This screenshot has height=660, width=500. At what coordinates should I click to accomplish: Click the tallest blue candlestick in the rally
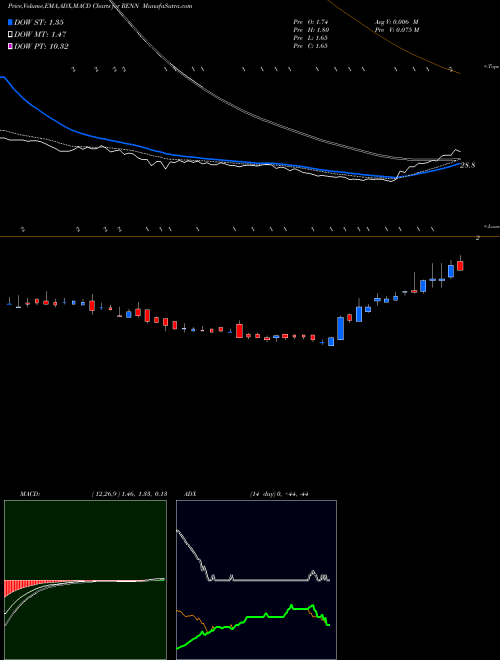[x=340, y=328]
